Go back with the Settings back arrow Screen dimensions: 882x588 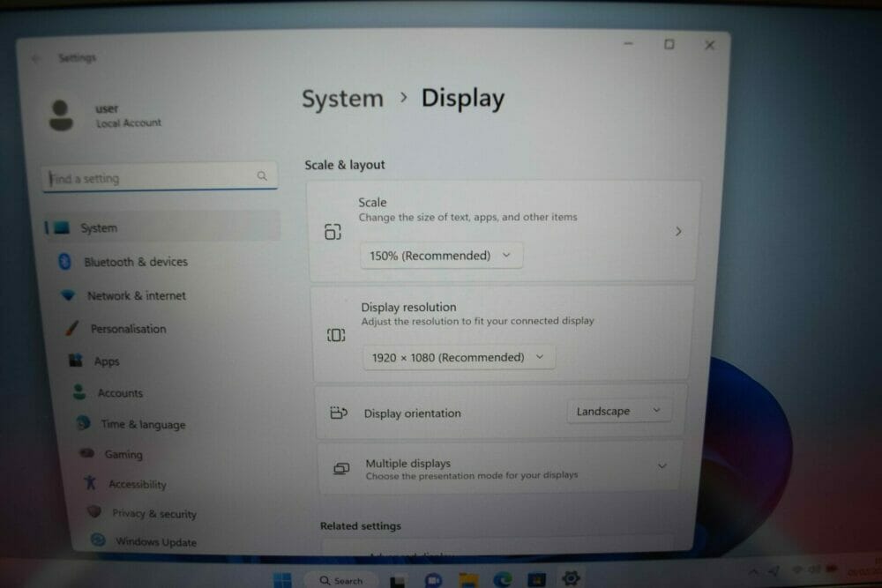pyautogui.click(x=36, y=58)
